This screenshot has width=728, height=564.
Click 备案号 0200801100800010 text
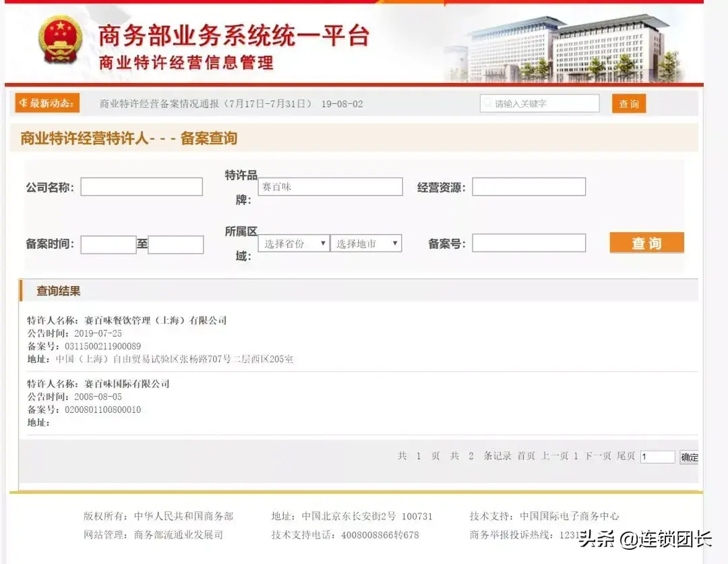(84, 410)
